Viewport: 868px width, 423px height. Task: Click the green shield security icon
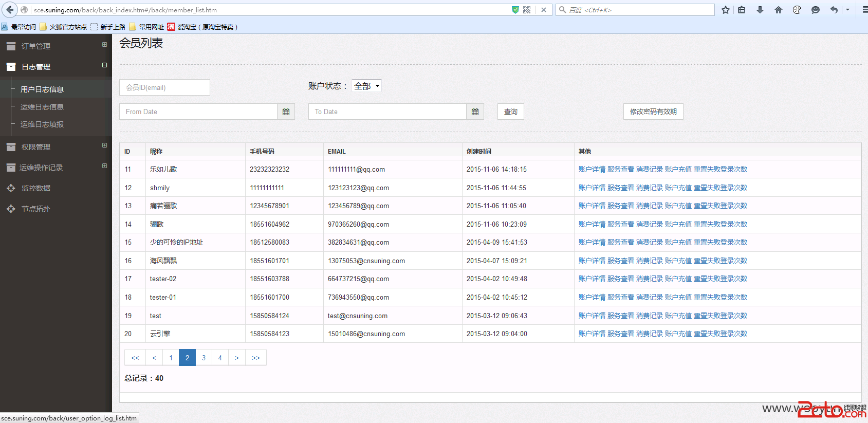[x=515, y=10]
